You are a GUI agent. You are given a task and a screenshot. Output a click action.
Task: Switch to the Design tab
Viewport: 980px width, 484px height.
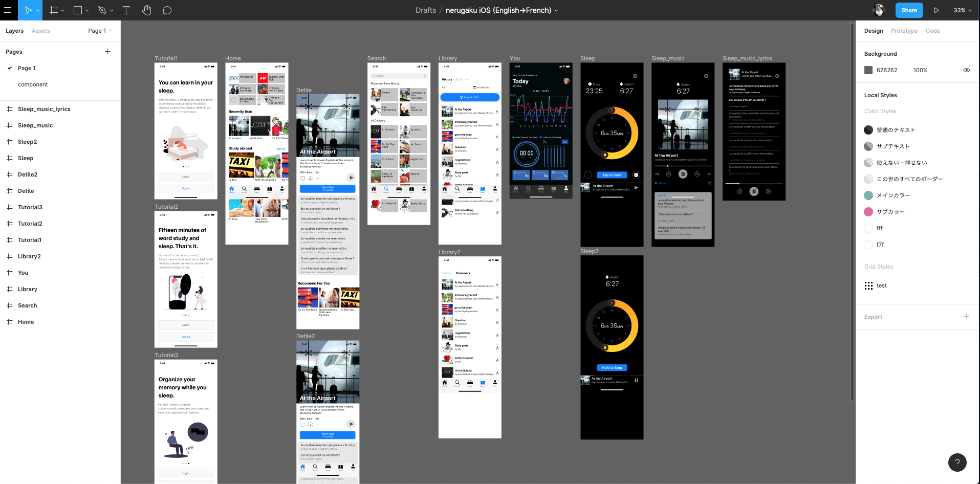coord(874,31)
